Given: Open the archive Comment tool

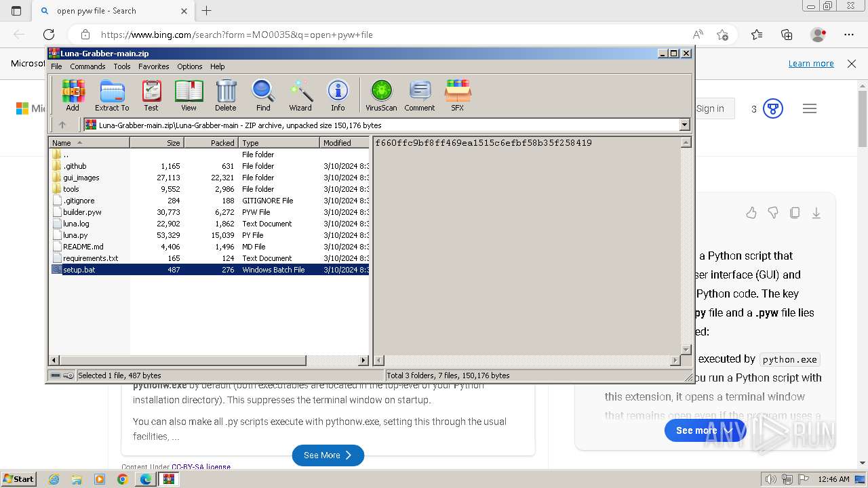Looking at the screenshot, I should [420, 95].
